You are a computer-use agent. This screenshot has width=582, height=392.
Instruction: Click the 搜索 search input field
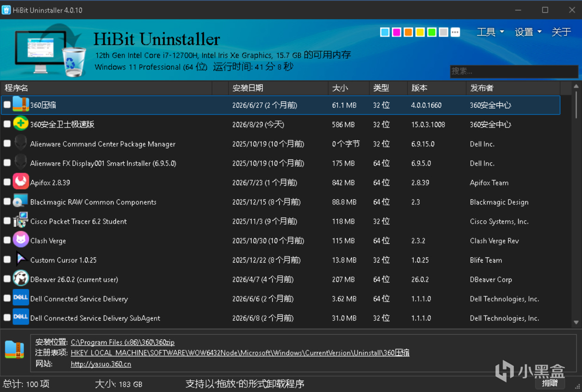coord(514,71)
